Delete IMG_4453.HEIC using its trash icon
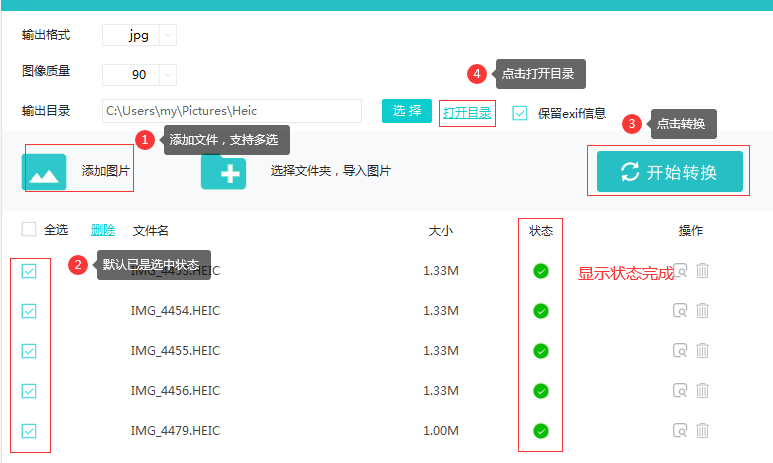The height and width of the screenshot is (463, 773). (703, 270)
